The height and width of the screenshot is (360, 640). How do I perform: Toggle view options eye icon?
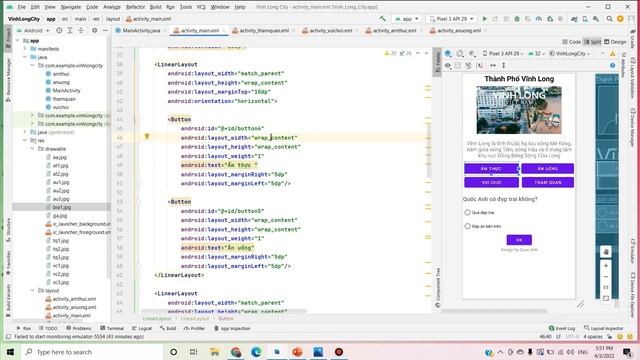[x=448, y=65]
